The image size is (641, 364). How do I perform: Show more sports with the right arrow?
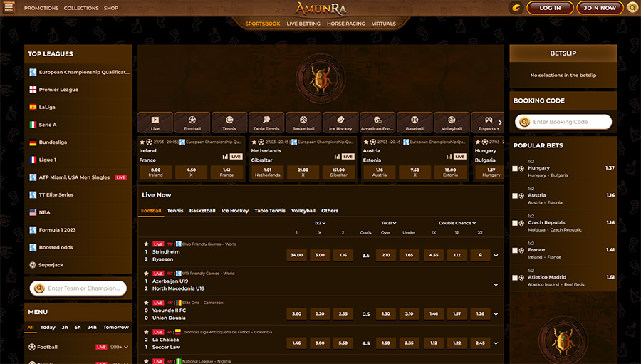click(499, 123)
